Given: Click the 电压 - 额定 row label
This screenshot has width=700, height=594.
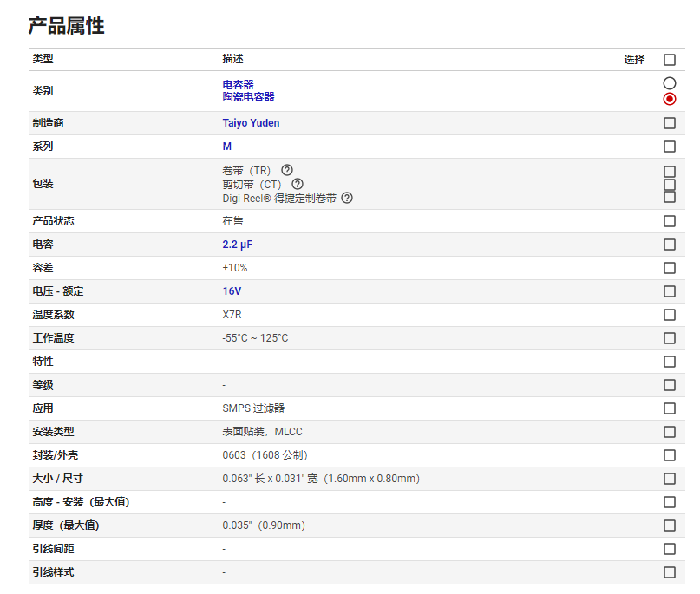Looking at the screenshot, I should click(x=58, y=291).
